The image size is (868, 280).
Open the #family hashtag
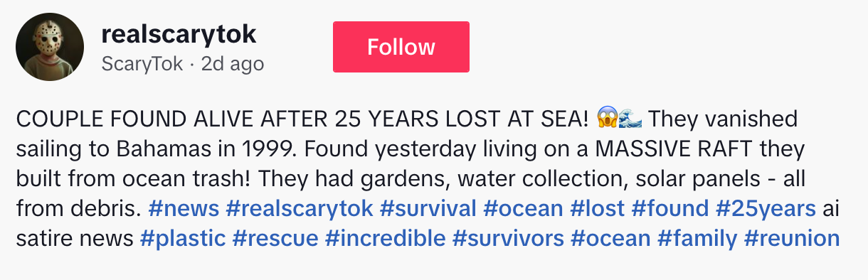point(697,238)
